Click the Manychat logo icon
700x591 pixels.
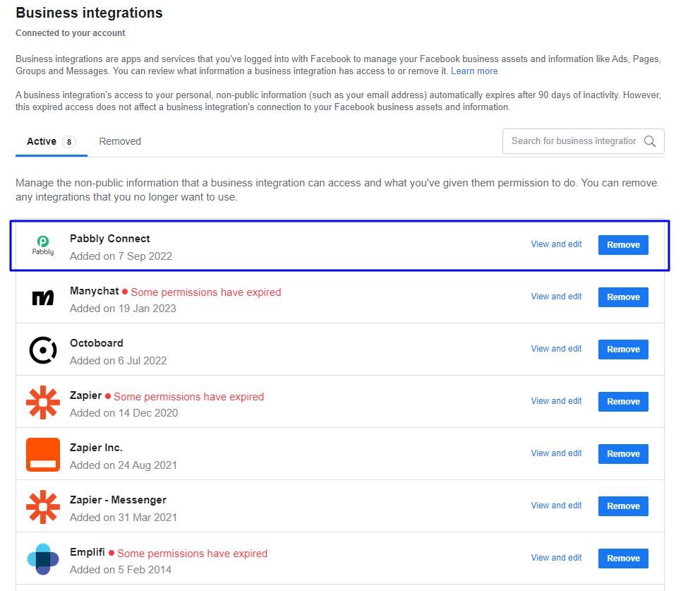43,297
